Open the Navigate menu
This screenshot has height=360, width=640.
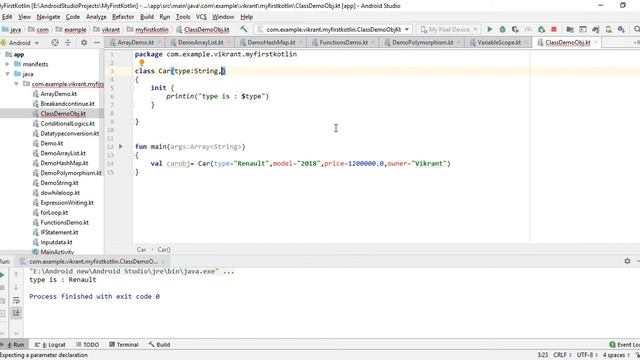(48, 17)
